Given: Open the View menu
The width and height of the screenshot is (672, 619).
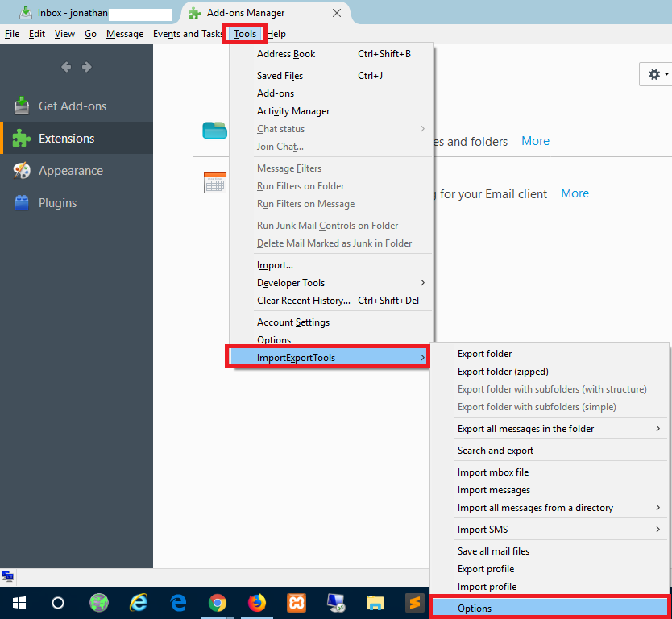Looking at the screenshot, I should [64, 34].
